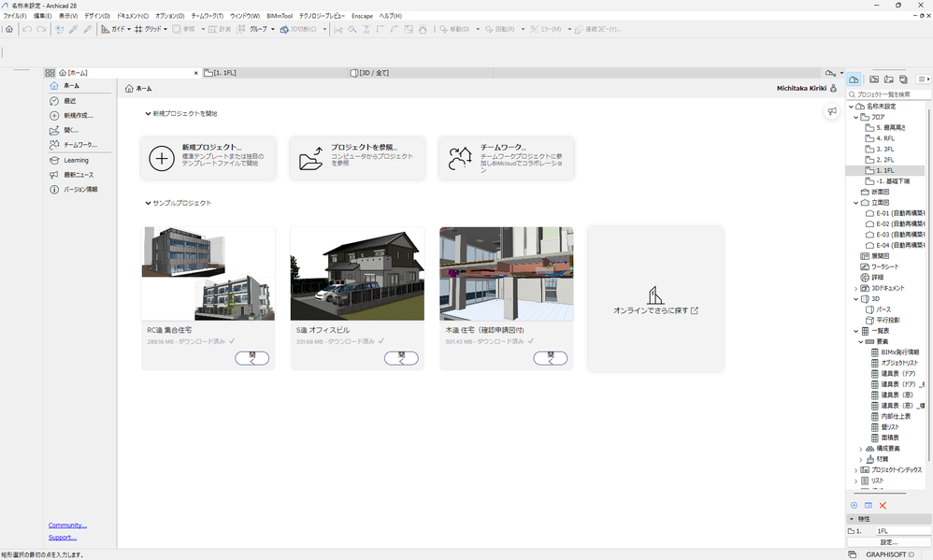Collapse the 立面図 tree node
This screenshot has height=560, width=933.
click(856, 203)
